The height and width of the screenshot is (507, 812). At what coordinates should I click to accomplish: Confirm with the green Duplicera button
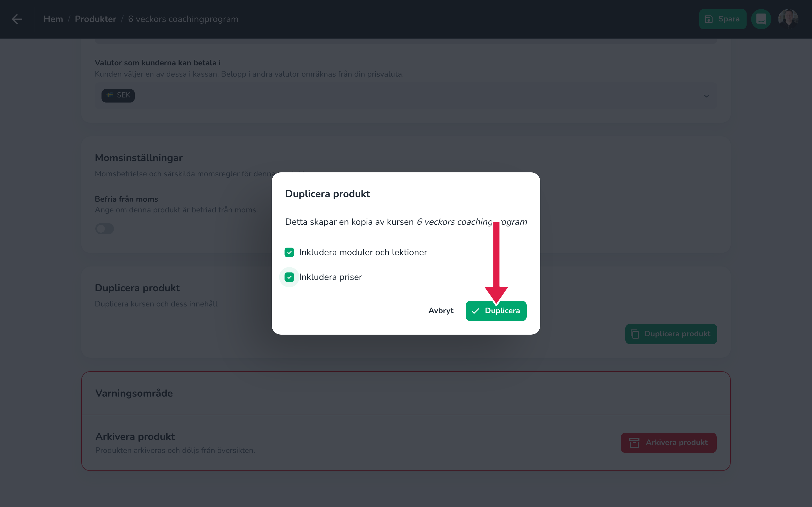[496, 311]
